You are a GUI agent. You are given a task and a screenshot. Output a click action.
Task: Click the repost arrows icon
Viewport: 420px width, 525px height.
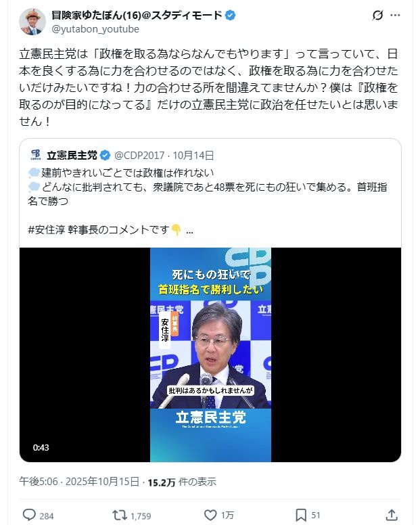[120, 515]
